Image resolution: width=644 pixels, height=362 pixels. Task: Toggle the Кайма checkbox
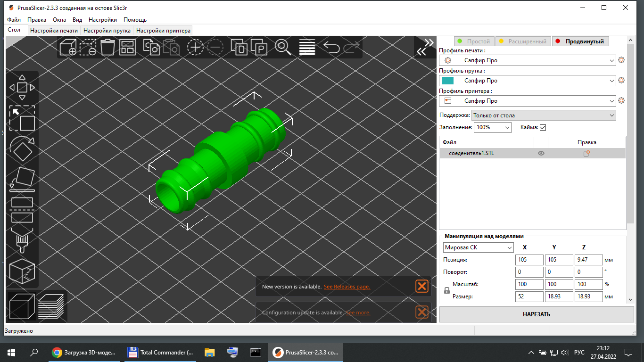click(543, 127)
